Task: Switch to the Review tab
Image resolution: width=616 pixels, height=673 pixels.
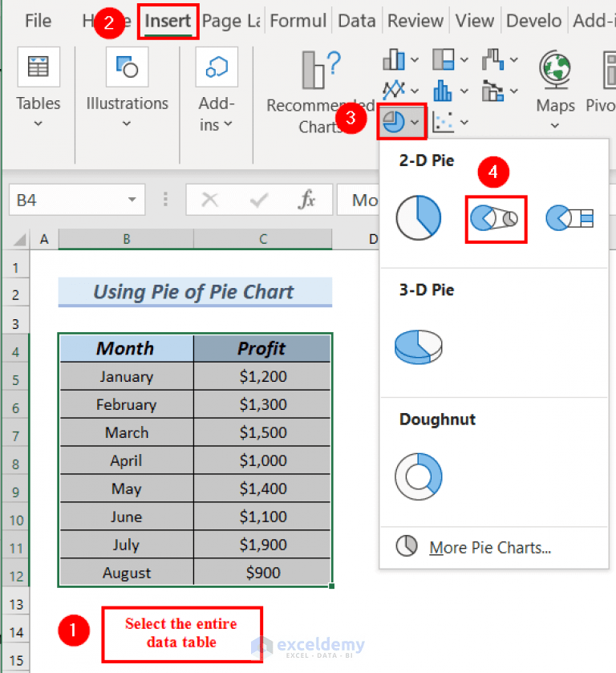Action: (x=415, y=21)
